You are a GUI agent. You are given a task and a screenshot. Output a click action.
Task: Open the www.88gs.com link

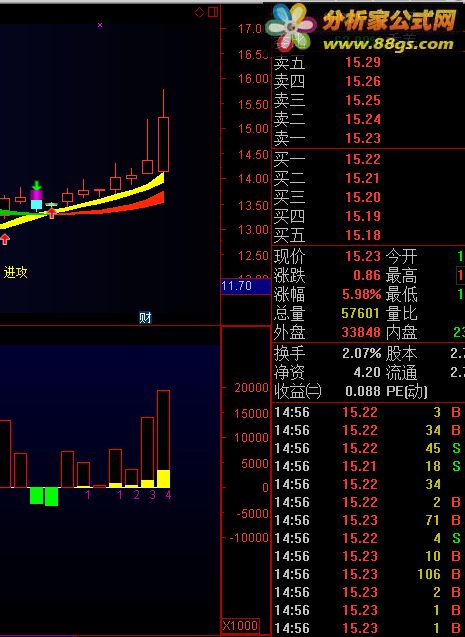point(388,44)
